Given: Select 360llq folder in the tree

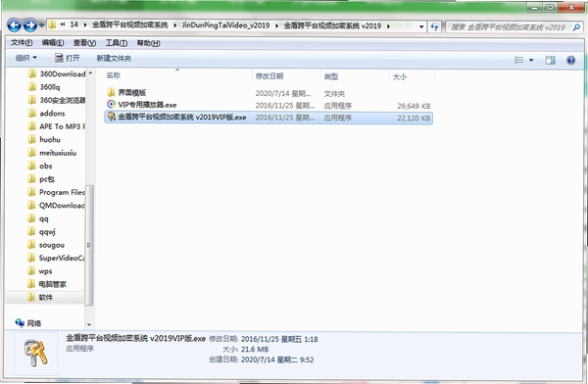Looking at the screenshot, I should [44, 87].
